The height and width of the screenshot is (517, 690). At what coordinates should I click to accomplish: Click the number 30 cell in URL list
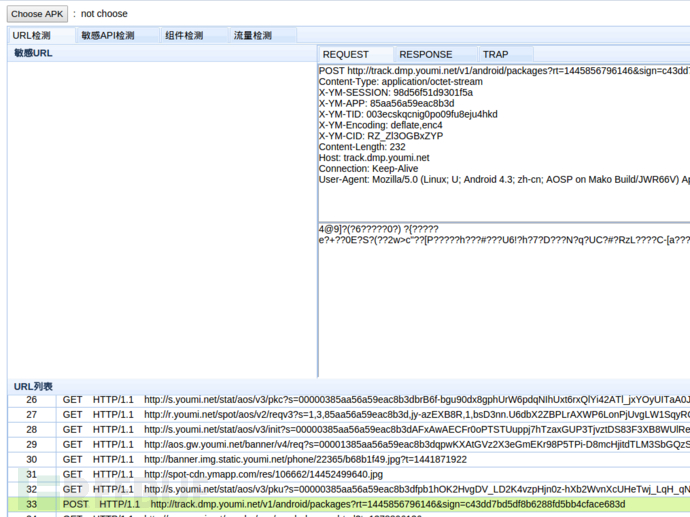[32, 460]
